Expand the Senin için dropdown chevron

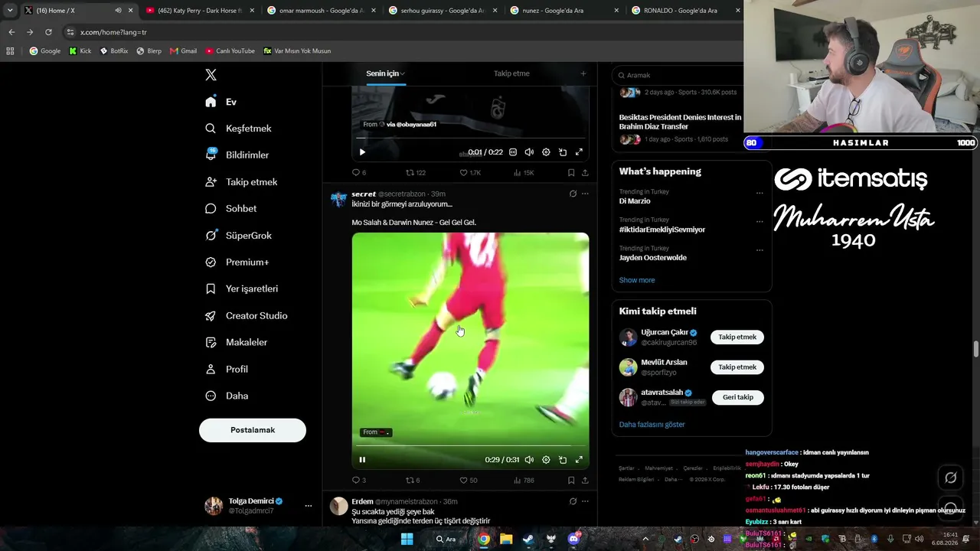click(403, 74)
